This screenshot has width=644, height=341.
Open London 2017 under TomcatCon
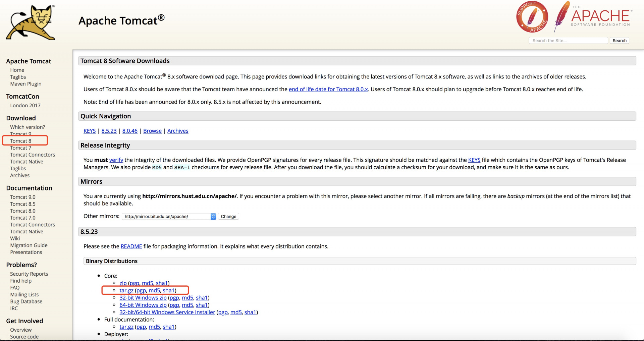point(25,105)
